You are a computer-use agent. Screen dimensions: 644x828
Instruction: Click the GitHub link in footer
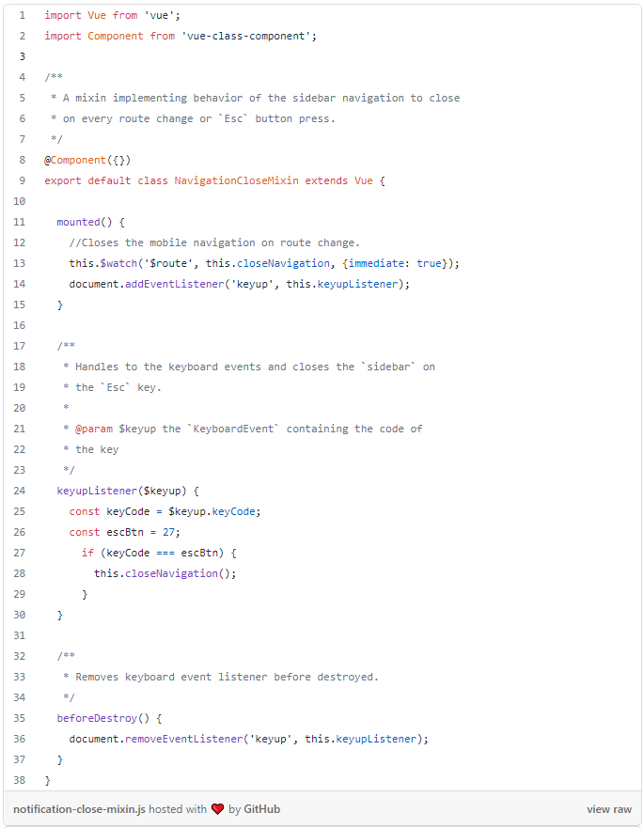click(261, 809)
